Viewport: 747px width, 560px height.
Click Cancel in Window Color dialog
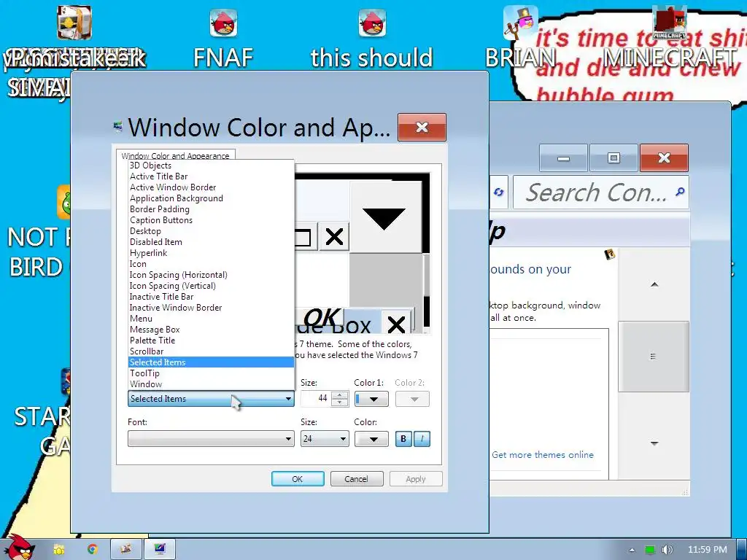tap(357, 479)
